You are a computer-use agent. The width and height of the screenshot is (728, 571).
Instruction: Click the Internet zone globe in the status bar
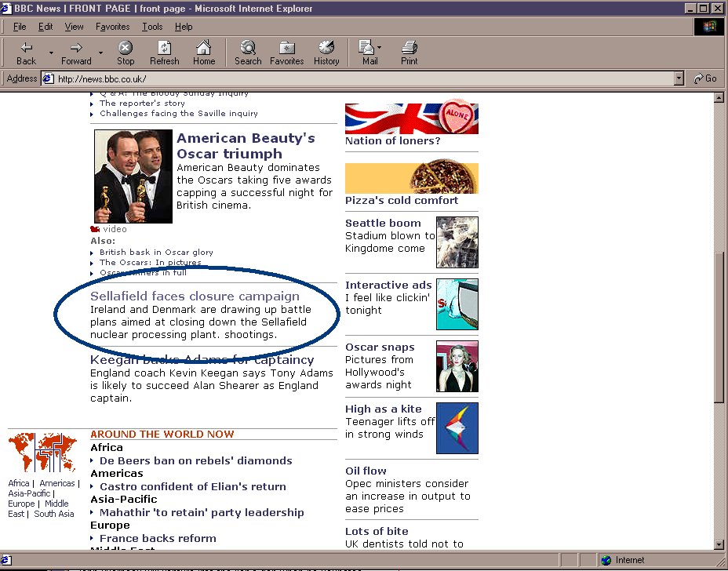tap(606, 560)
